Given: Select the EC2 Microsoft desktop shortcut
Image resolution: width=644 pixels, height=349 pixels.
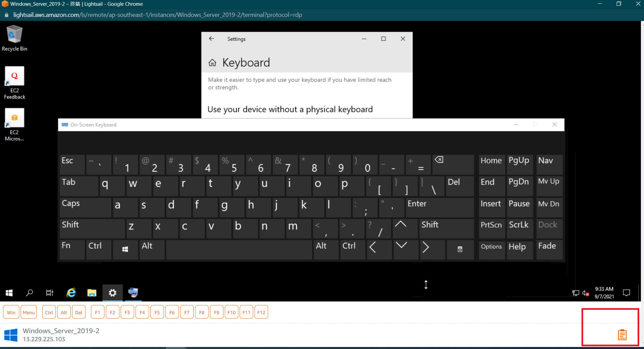Looking at the screenshot, I should click(x=15, y=125).
